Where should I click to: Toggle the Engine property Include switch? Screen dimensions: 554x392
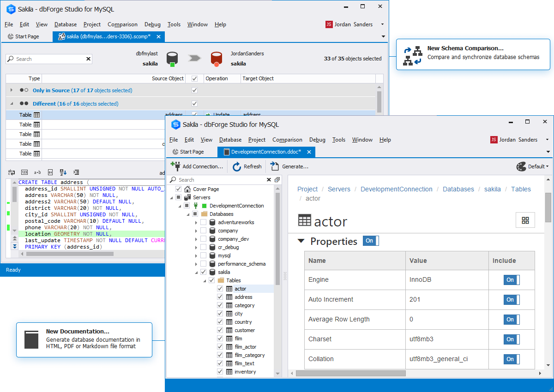pyautogui.click(x=511, y=279)
